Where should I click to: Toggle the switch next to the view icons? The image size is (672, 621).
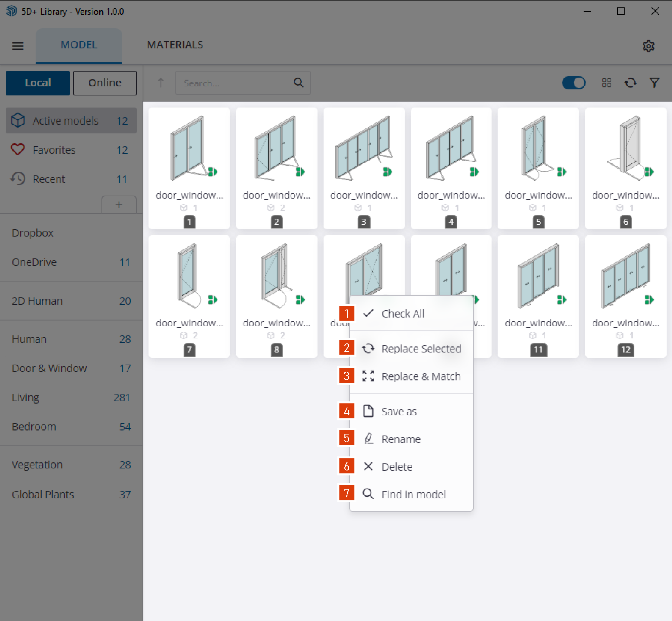coord(574,83)
